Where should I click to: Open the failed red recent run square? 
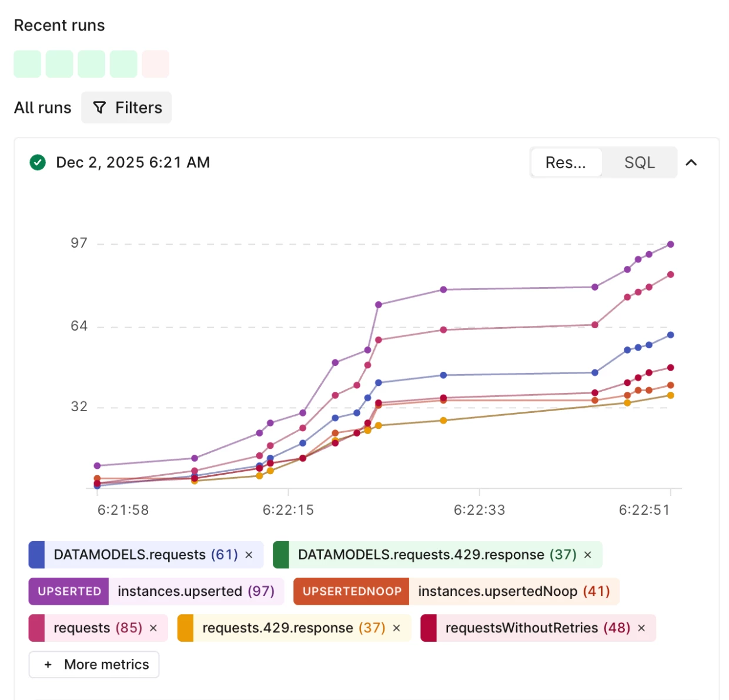click(156, 64)
